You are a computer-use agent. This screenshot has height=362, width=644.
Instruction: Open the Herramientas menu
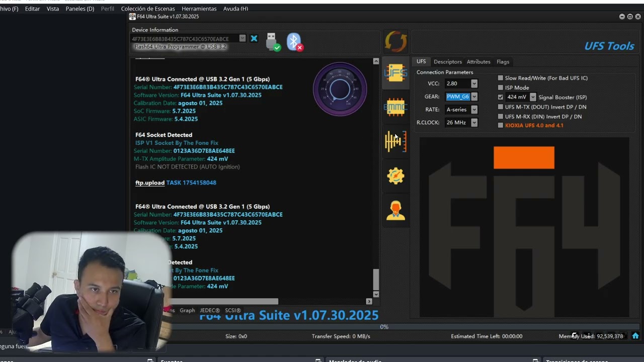(199, 9)
